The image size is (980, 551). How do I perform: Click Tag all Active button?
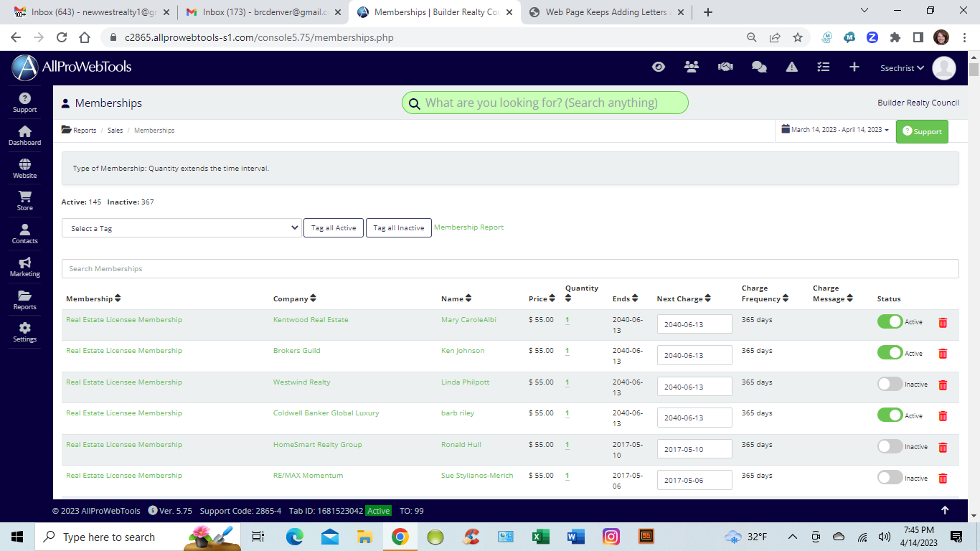[x=334, y=227]
